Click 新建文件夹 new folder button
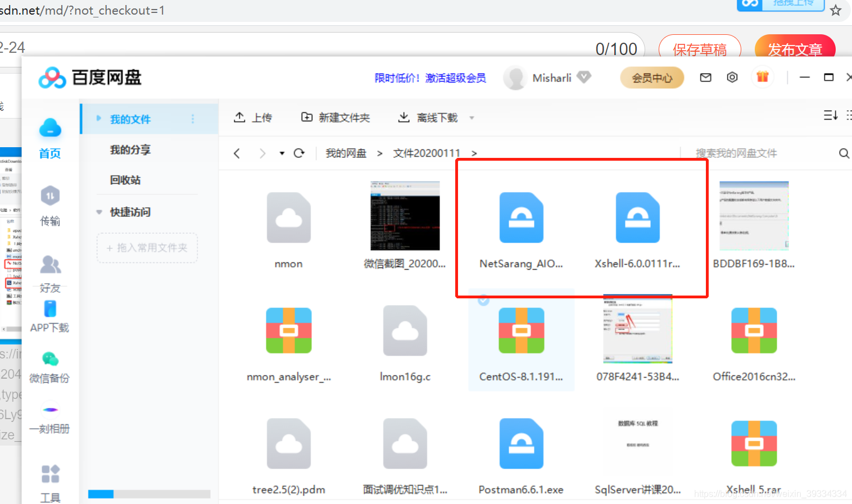 click(336, 117)
